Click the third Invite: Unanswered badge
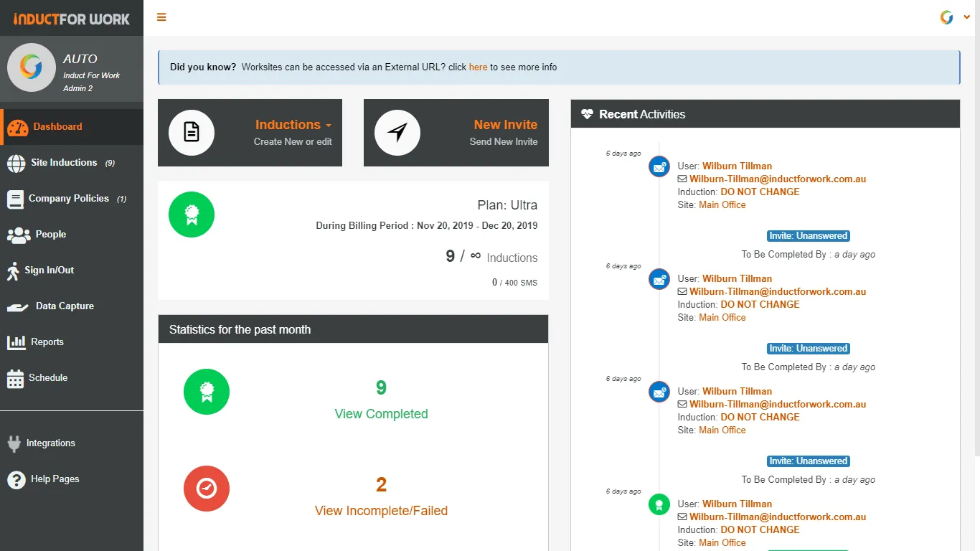Image resolution: width=980 pixels, height=551 pixels. [x=809, y=461]
